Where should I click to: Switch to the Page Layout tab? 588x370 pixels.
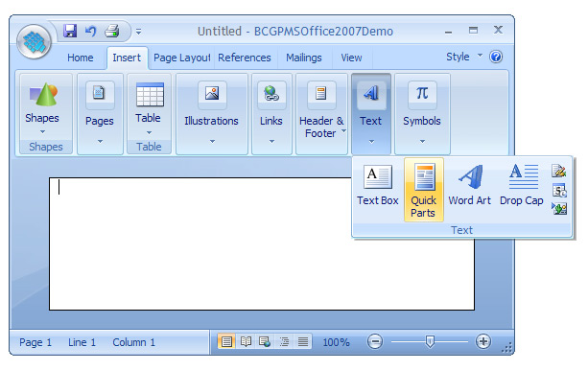point(182,58)
